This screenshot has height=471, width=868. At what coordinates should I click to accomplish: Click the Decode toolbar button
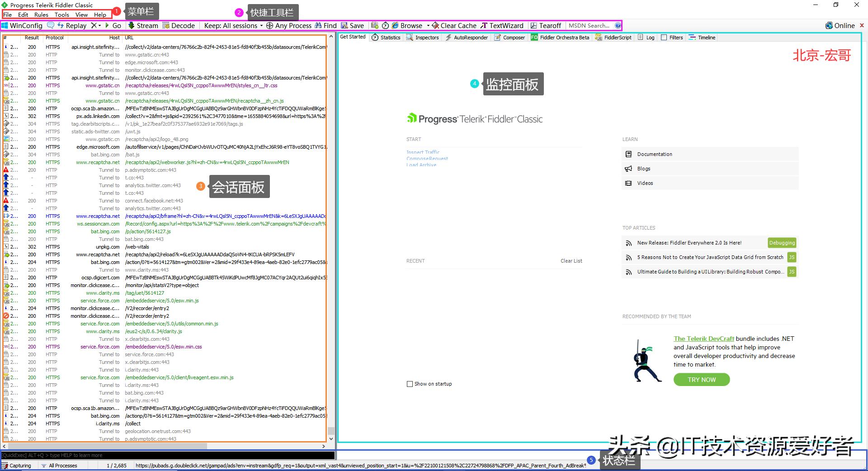pyautogui.click(x=179, y=26)
